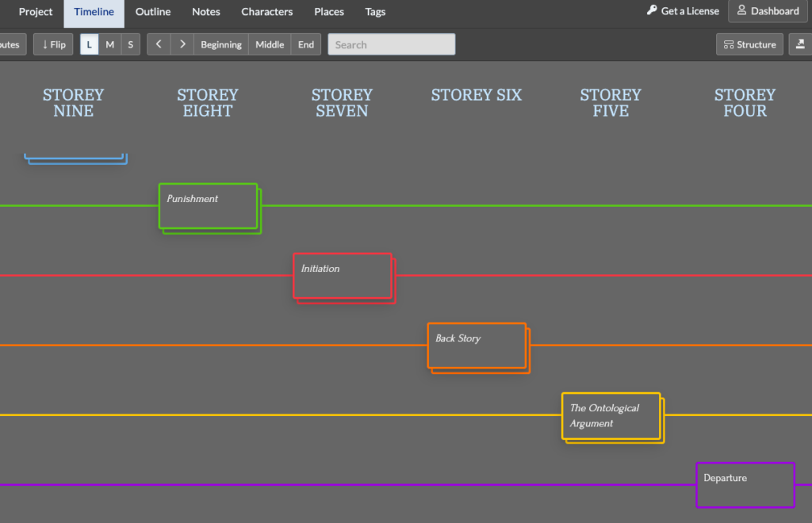Select large card size L
Screen dimensions: 812x523
pos(89,44)
